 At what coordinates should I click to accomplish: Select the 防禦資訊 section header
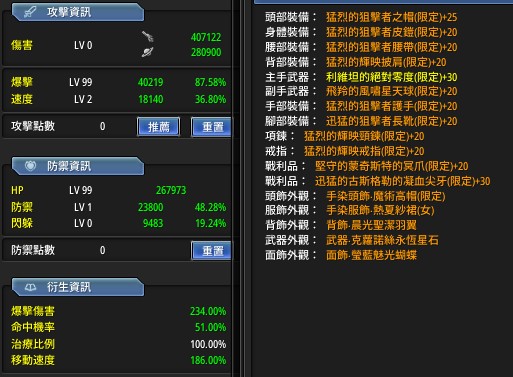[78, 166]
